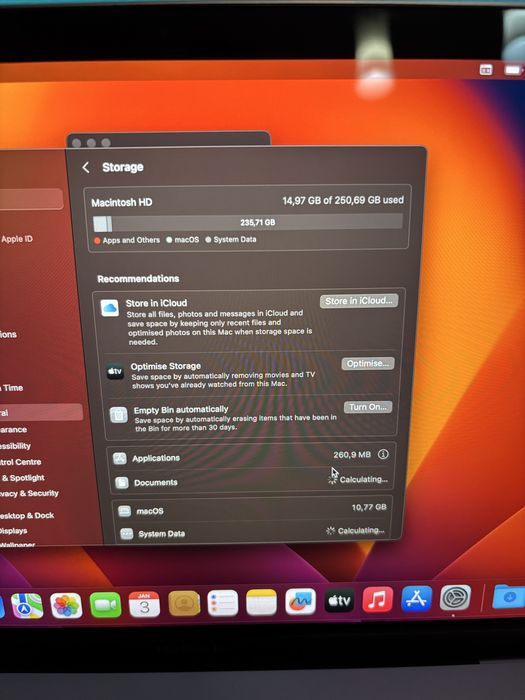Image resolution: width=525 pixels, height=700 pixels.
Task: Select the Applications row icon
Action: click(119, 458)
